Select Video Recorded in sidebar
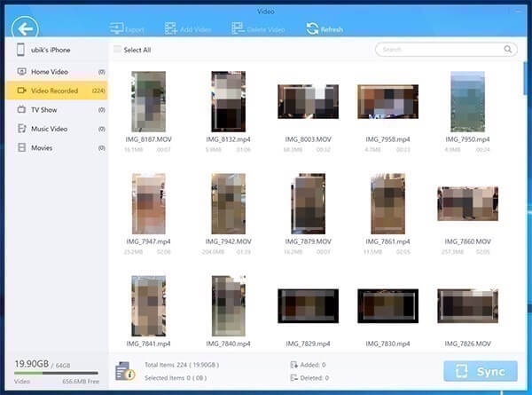532x395 pixels. [54, 91]
